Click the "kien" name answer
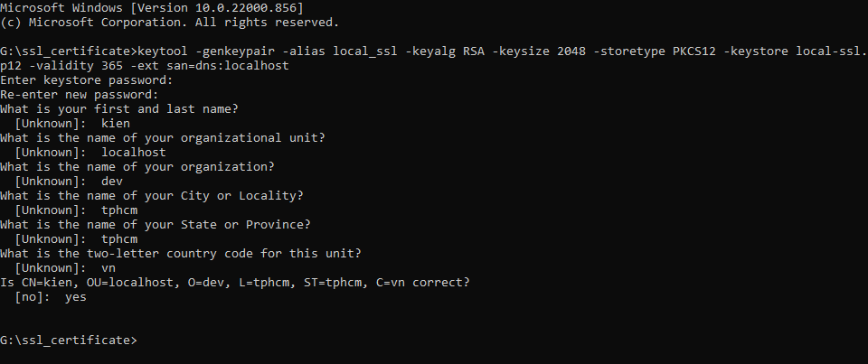 pyautogui.click(x=116, y=123)
